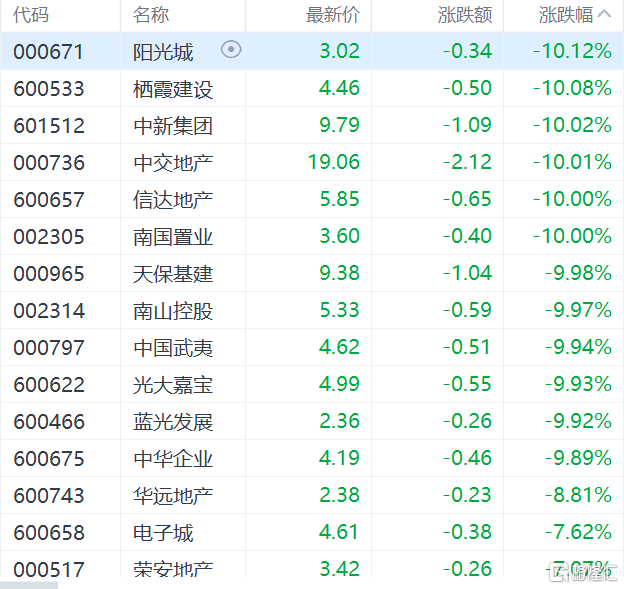Screen dimensions: 624x589
Task: Select stock code 000517
Action: [x=49, y=569]
